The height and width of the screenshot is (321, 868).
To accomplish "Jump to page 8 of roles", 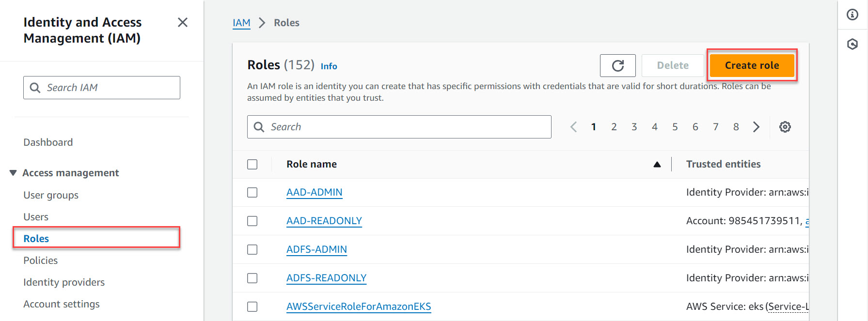I will click(x=736, y=127).
